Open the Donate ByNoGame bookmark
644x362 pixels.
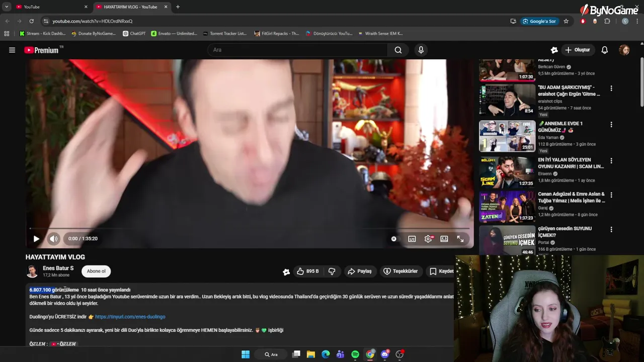coord(94,34)
